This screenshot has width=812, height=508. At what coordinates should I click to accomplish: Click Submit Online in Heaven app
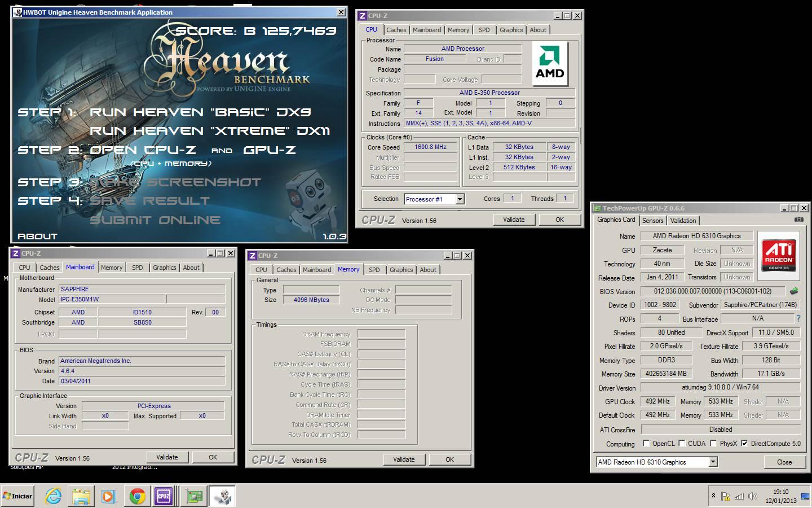(155, 220)
